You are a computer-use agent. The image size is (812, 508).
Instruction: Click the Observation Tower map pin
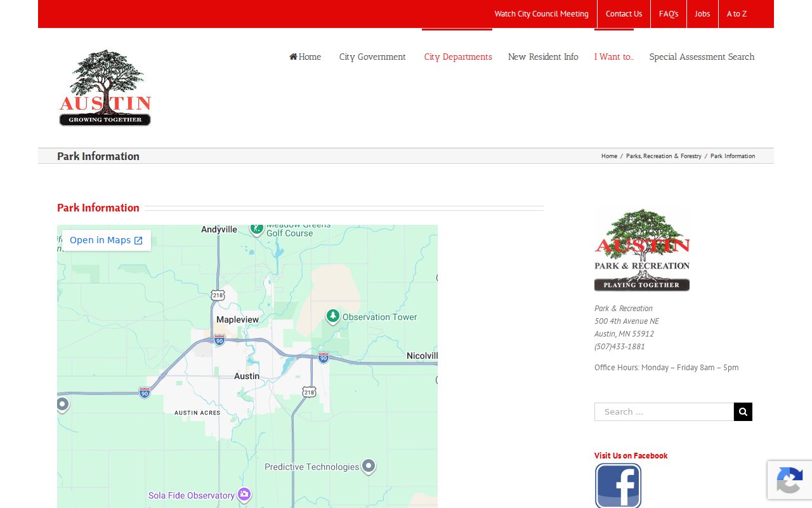click(x=332, y=316)
